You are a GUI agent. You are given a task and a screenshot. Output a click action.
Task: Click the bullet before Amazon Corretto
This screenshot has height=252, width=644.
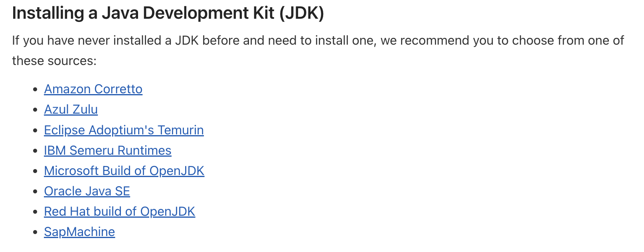tap(36, 90)
